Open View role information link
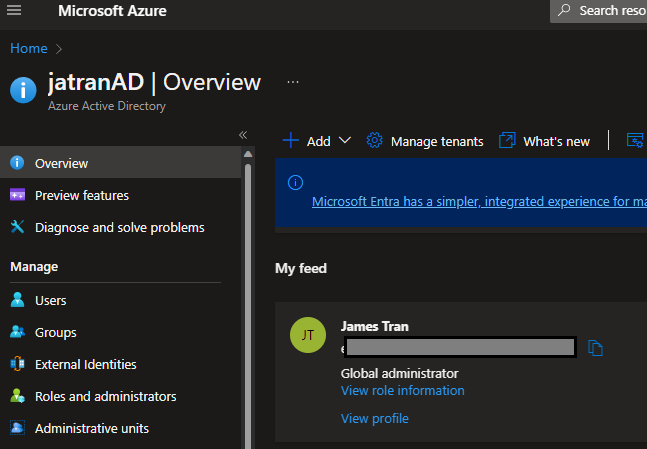Viewport: 647px width, 449px height. pyautogui.click(x=402, y=390)
